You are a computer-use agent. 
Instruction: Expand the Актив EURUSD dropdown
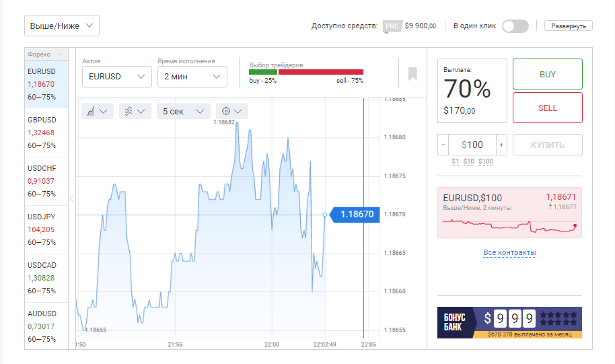(116, 77)
